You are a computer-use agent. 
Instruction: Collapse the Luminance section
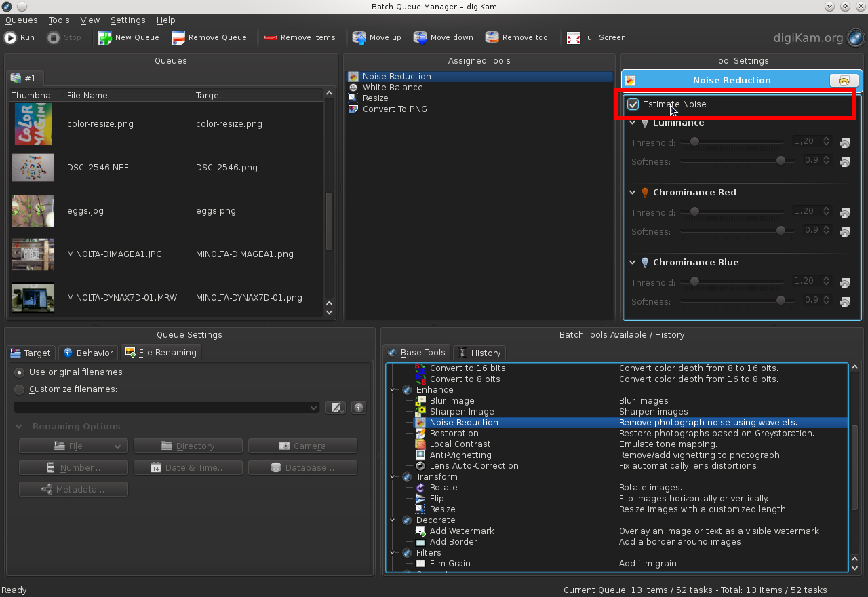click(x=632, y=123)
